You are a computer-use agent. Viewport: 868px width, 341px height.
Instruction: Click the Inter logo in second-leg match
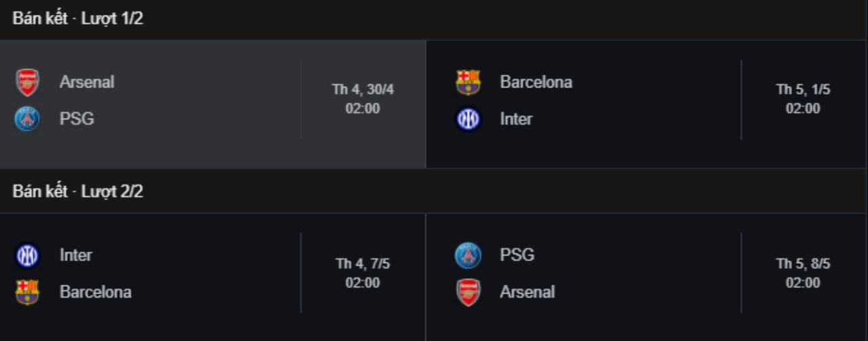pos(27,256)
